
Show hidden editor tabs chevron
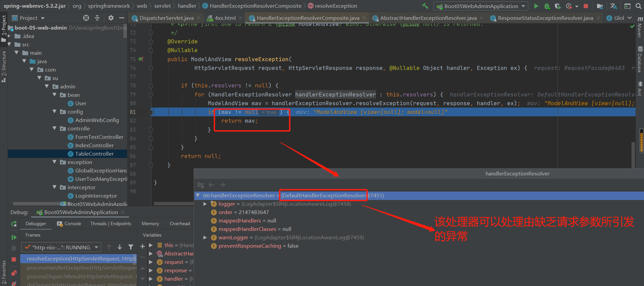pyautogui.click(x=630, y=18)
